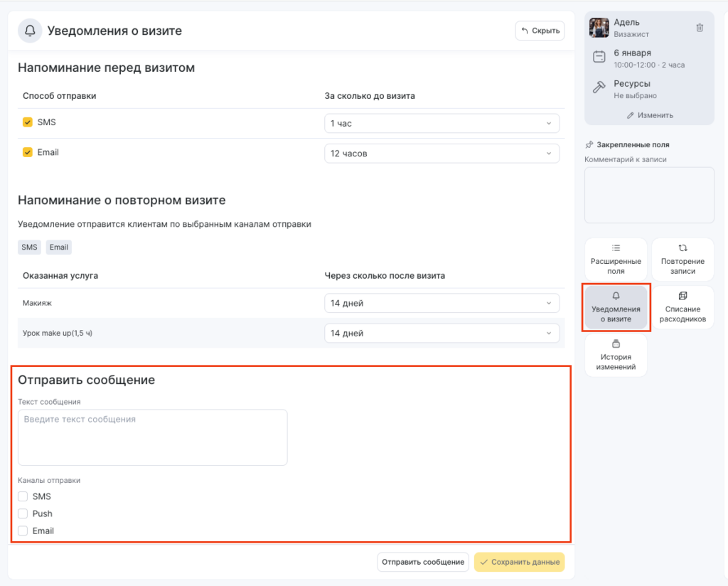Click Сохранить данные button
This screenshot has height=586, width=728.
(519, 562)
